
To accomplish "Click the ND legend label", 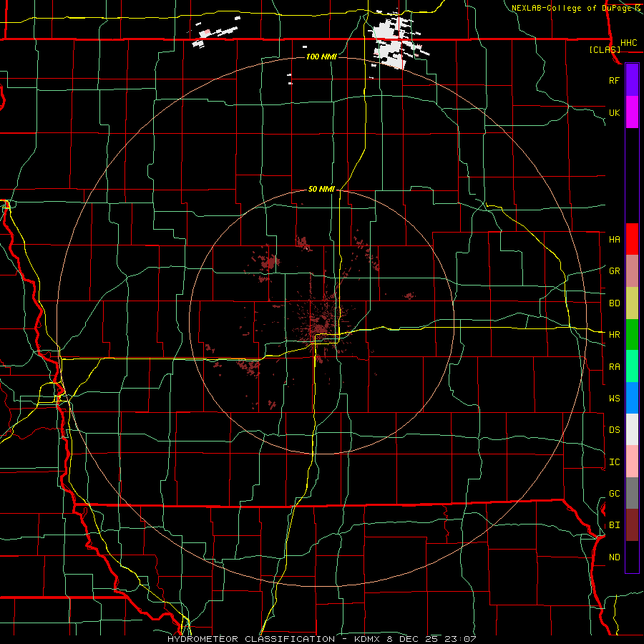I will pos(614,557).
